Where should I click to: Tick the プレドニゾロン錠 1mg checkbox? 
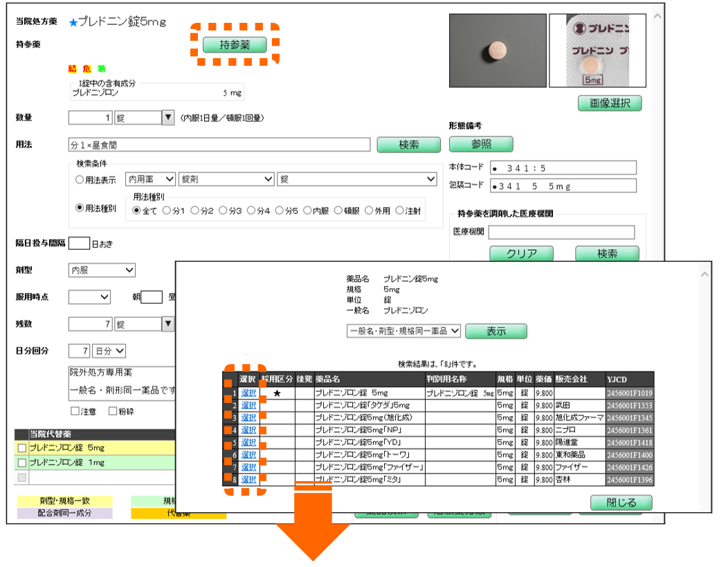[x=21, y=462]
